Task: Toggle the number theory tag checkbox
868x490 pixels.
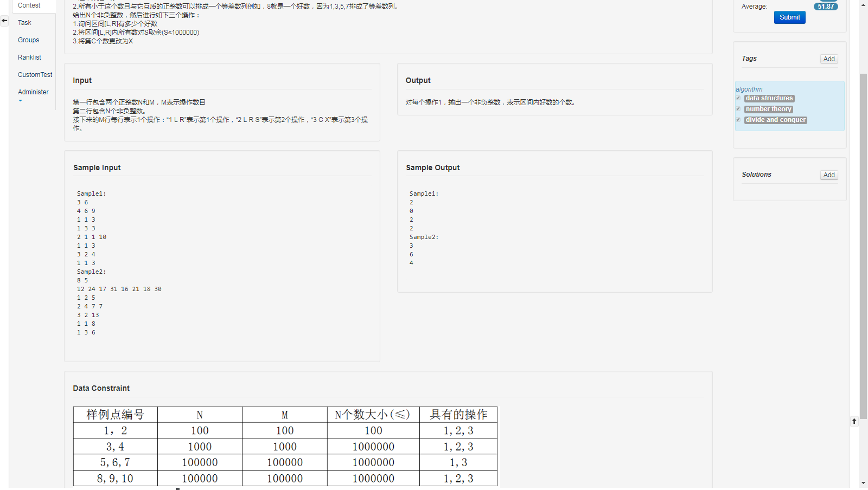Action: click(738, 109)
